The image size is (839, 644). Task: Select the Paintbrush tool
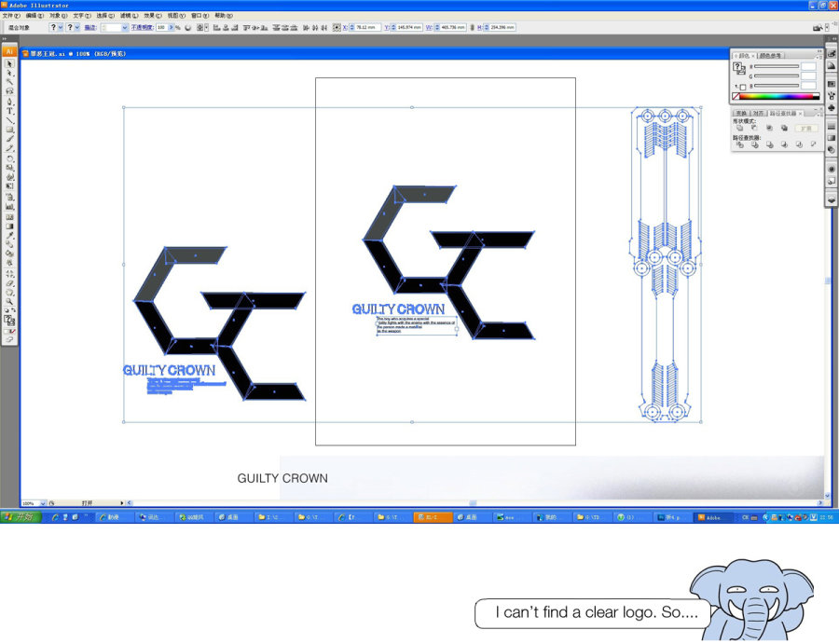click(9, 139)
